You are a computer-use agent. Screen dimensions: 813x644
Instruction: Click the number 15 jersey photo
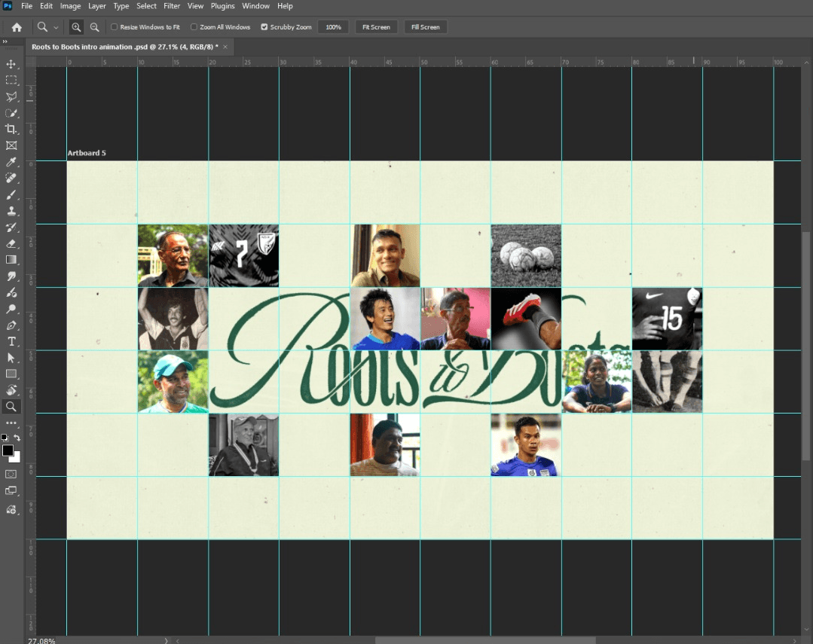[x=668, y=319]
